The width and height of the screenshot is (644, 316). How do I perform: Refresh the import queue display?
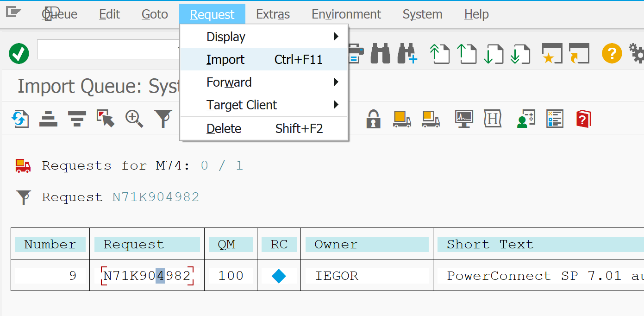[x=20, y=119]
